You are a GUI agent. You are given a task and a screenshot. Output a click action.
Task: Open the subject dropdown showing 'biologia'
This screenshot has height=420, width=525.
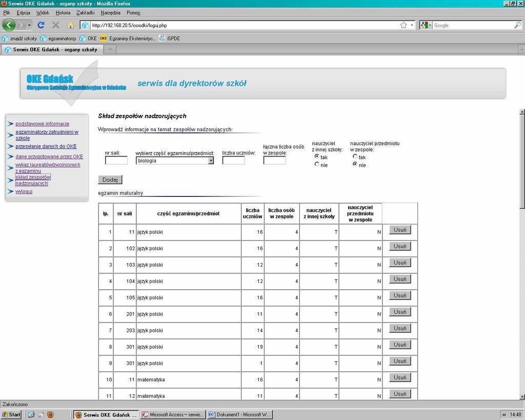pos(175,161)
